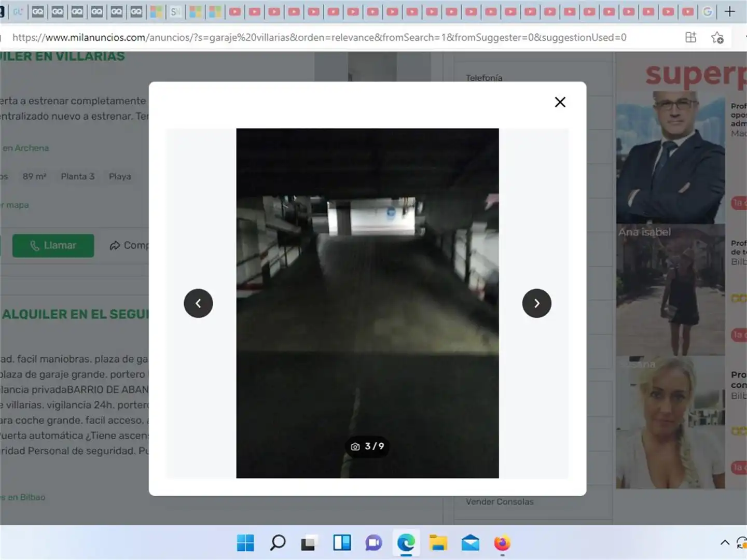Image resolution: width=747 pixels, height=560 pixels.
Task: Open the 'ALQUILER EN EL SEGU' listing title
Action: click(x=76, y=314)
